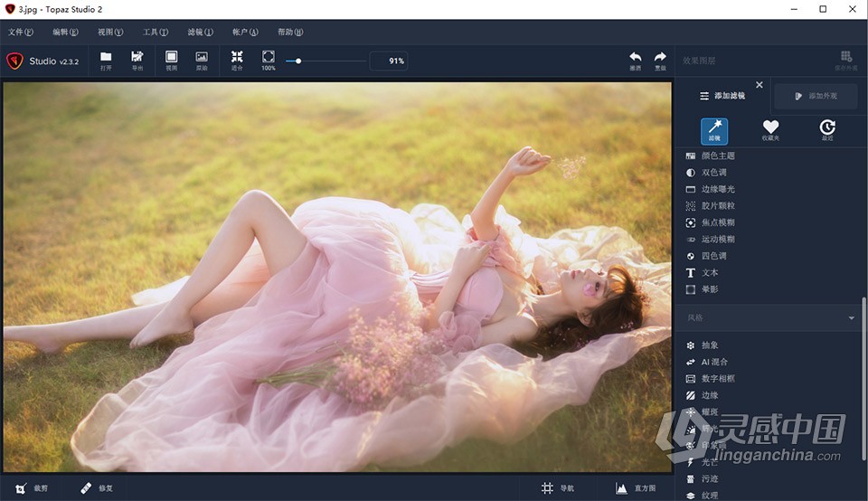The width and height of the screenshot is (868, 501).
Task: Select the 裁剪 crop tool
Action: pos(32,488)
